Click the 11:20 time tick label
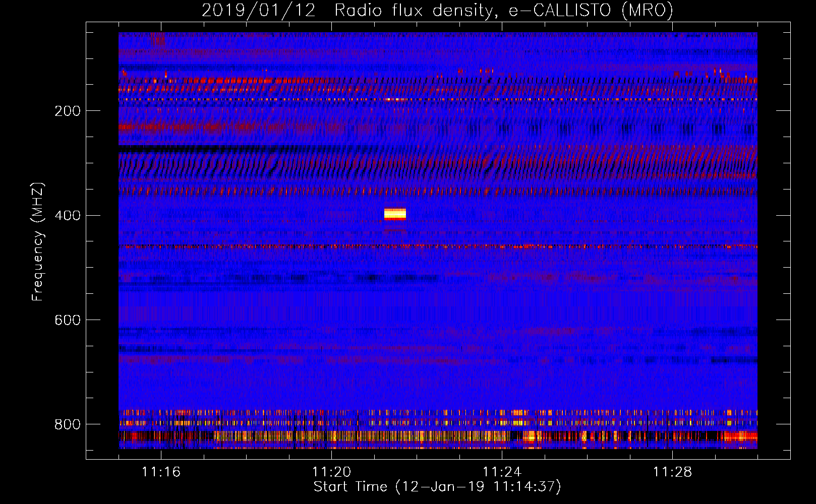Viewport: 816px width, 504px height. [x=332, y=472]
